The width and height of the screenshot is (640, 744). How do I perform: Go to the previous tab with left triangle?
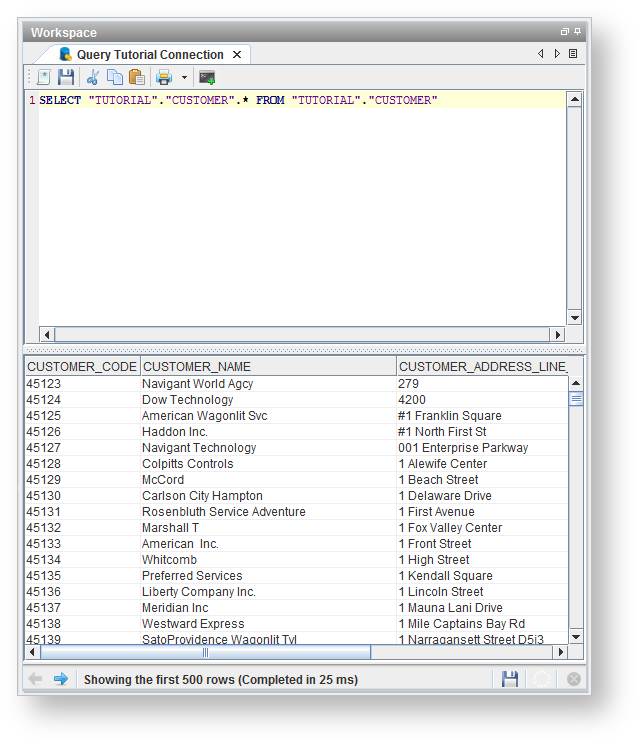[x=540, y=54]
